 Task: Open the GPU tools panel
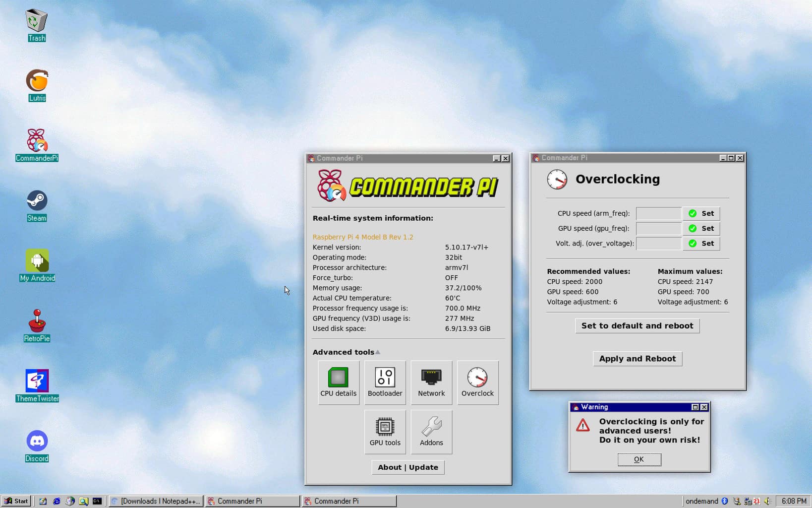(x=385, y=432)
